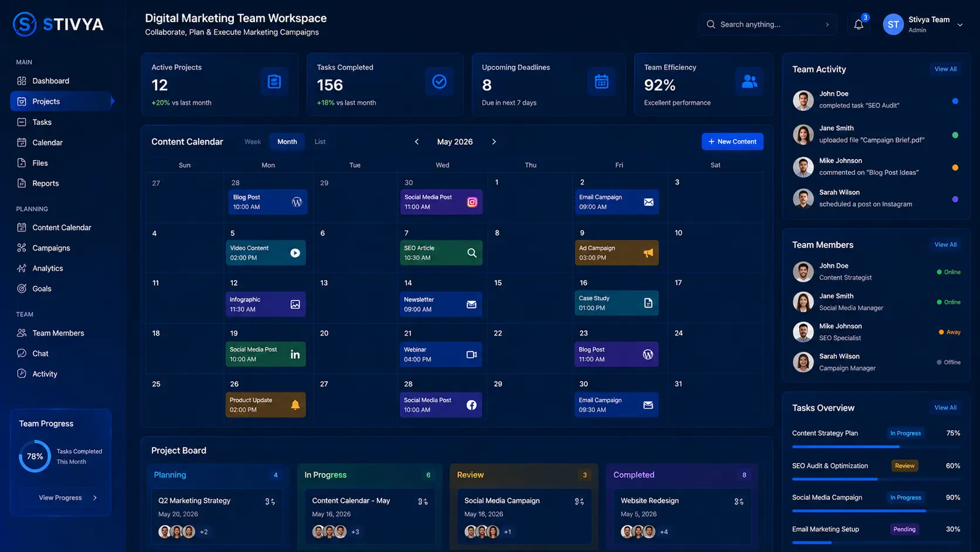Open assignee icon on Q2 Marketing Strategy card
This screenshot has width=980, height=552.
270,502
